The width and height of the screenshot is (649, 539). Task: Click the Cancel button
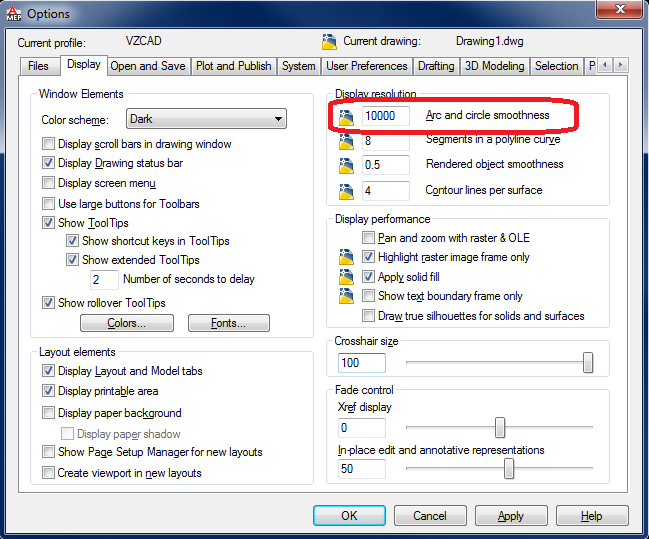[430, 515]
